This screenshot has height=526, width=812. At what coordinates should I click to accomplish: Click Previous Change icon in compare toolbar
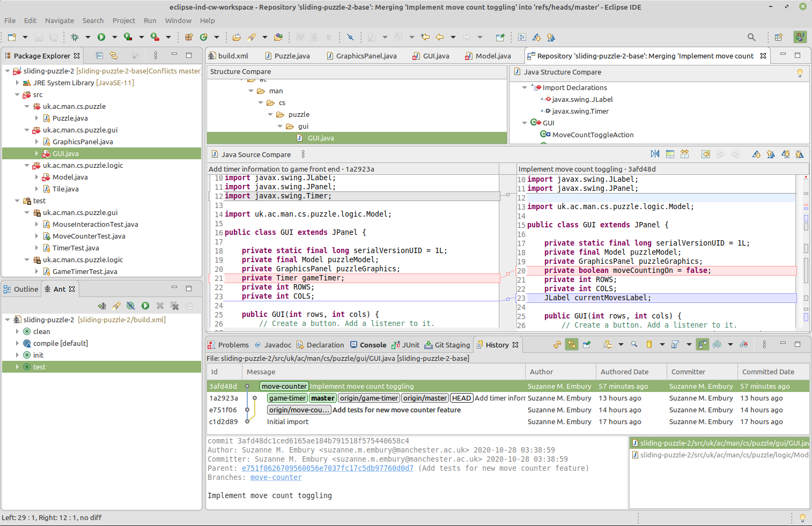(800, 154)
